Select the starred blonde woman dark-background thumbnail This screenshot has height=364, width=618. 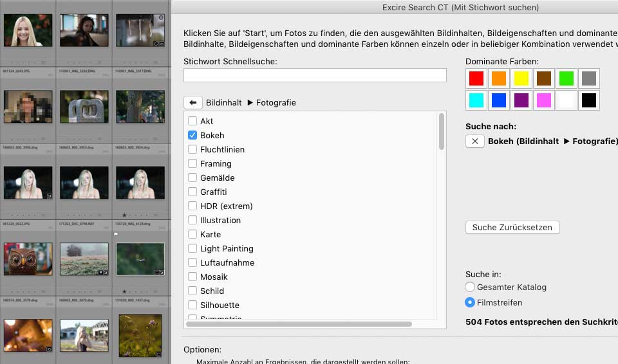tap(140, 183)
